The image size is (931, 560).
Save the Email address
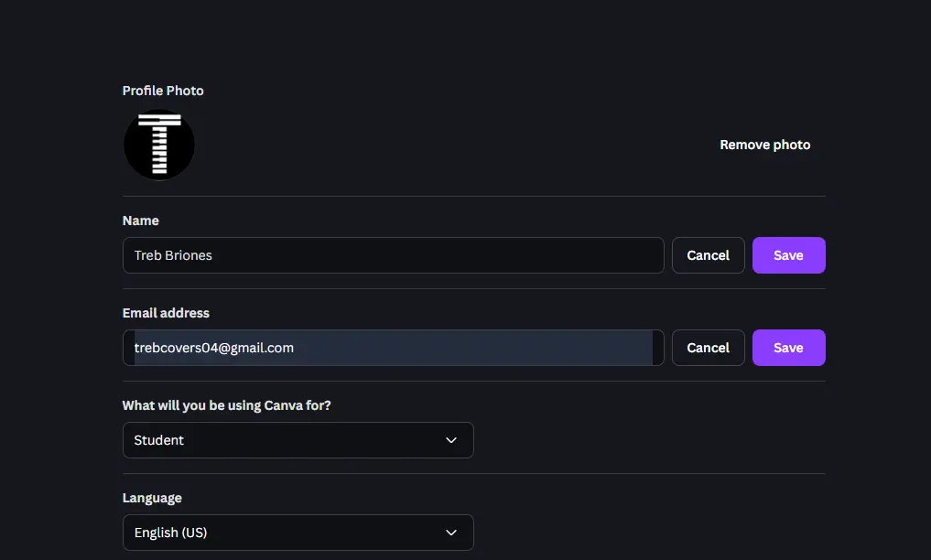788,348
